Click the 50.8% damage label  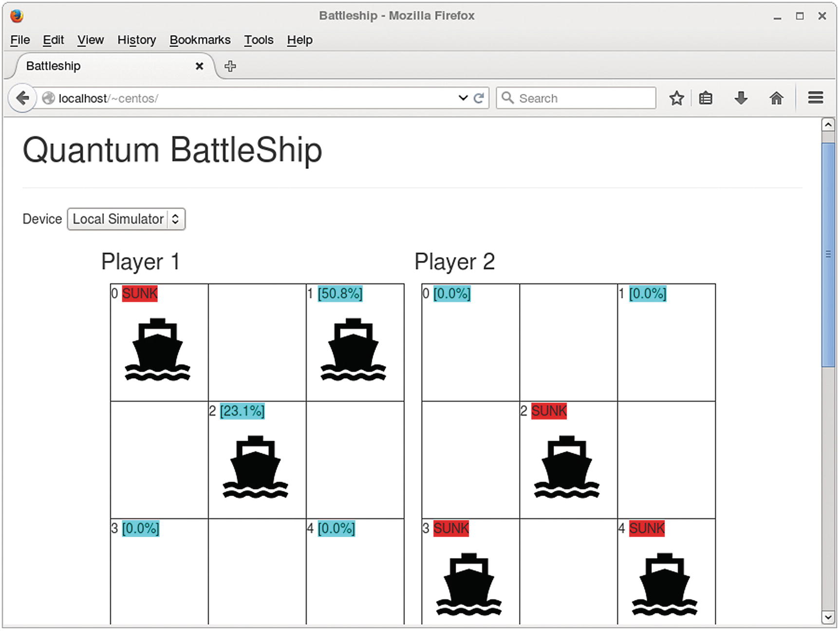(x=340, y=294)
